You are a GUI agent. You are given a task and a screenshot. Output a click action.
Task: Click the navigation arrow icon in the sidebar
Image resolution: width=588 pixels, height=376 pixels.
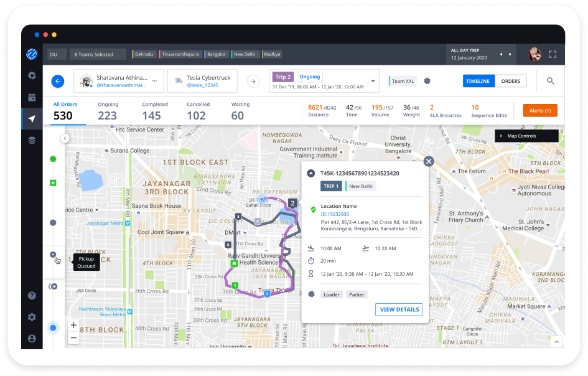pos(32,119)
